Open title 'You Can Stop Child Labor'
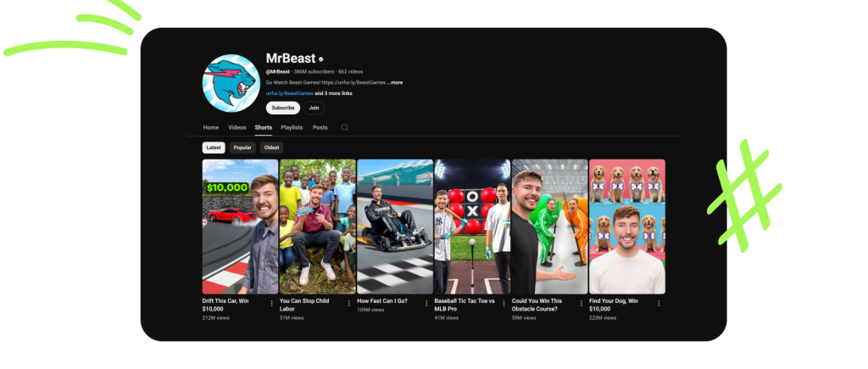Viewport: 868px width, 369px height. pos(304,305)
